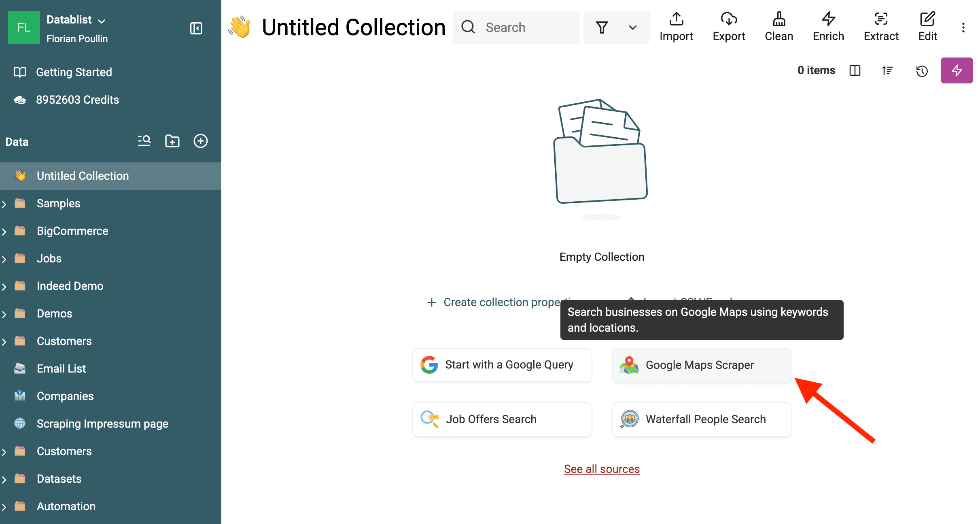This screenshot has width=980, height=524.
Task: Open the sort options icon
Action: pos(887,70)
